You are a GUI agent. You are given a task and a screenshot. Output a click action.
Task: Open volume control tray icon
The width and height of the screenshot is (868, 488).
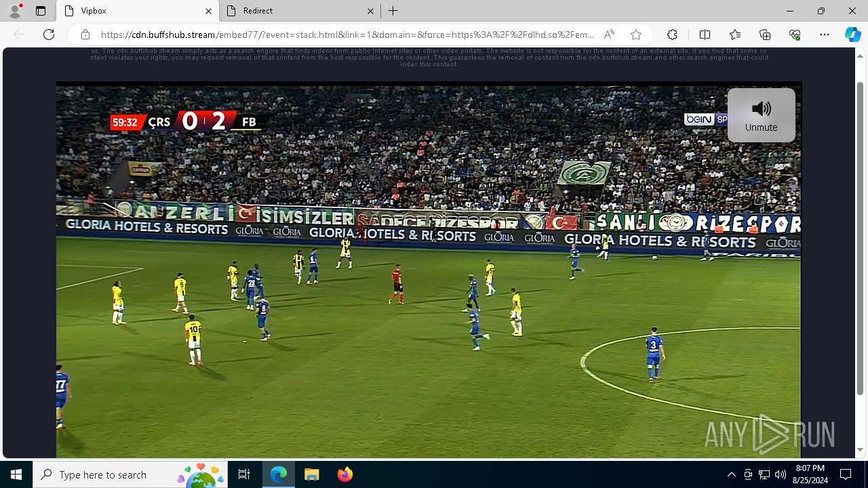pyautogui.click(x=781, y=474)
